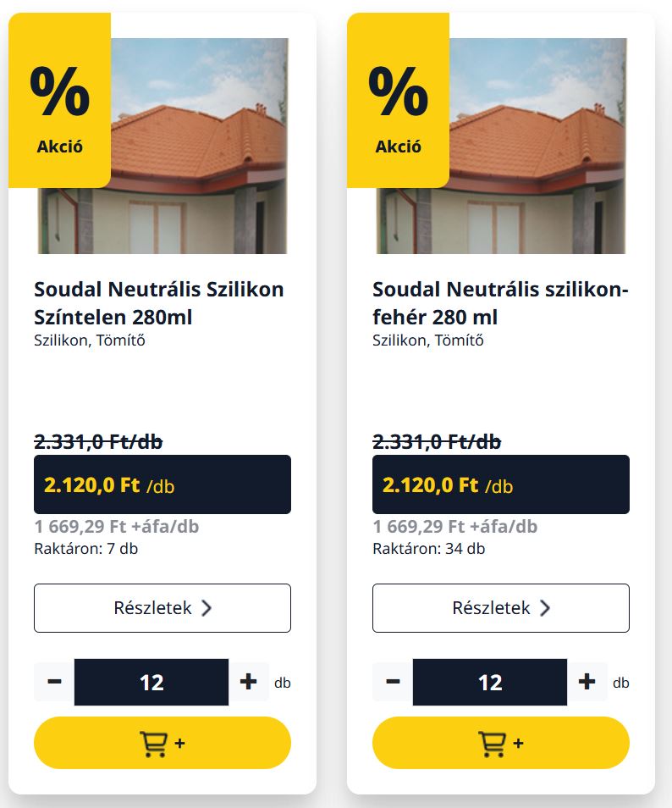Decrease quantity of Színtelen silicone

(x=54, y=682)
